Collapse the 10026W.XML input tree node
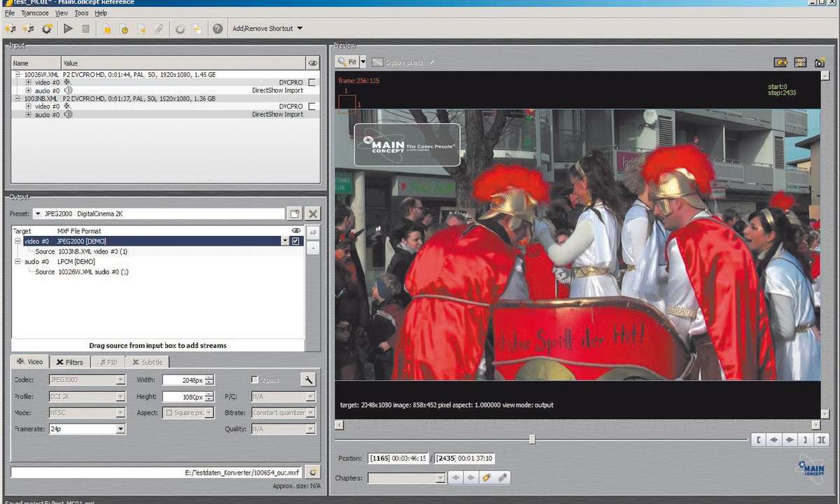 [17, 74]
